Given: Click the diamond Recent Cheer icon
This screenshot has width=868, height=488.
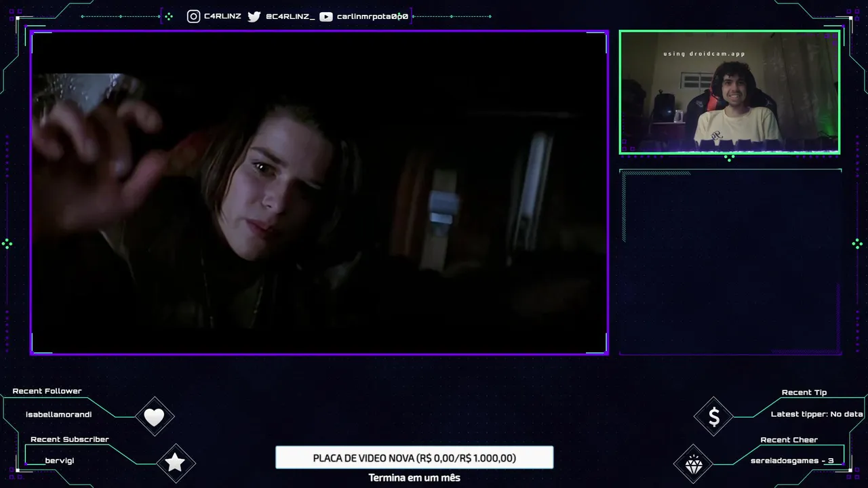Looking at the screenshot, I should click(x=693, y=465).
